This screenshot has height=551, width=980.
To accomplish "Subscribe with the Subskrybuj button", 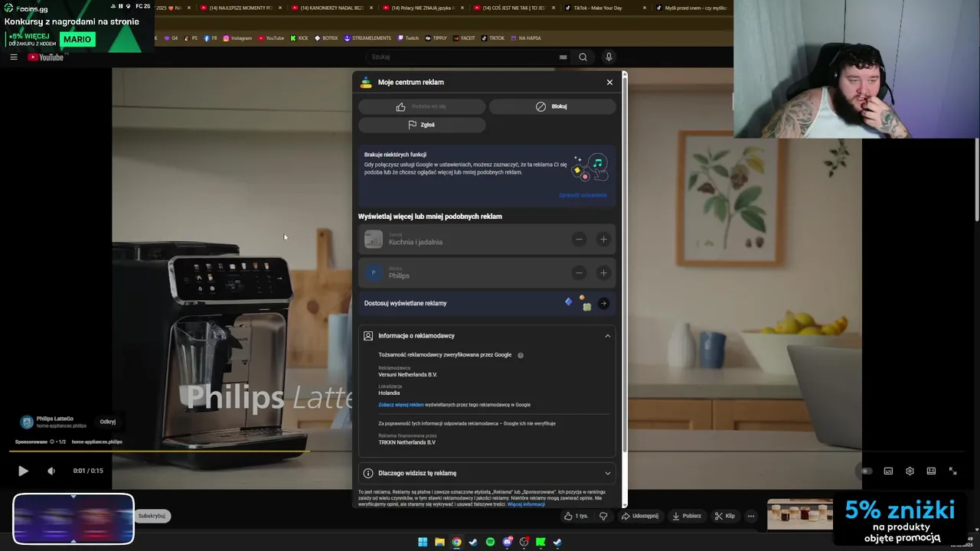I will pos(152,516).
